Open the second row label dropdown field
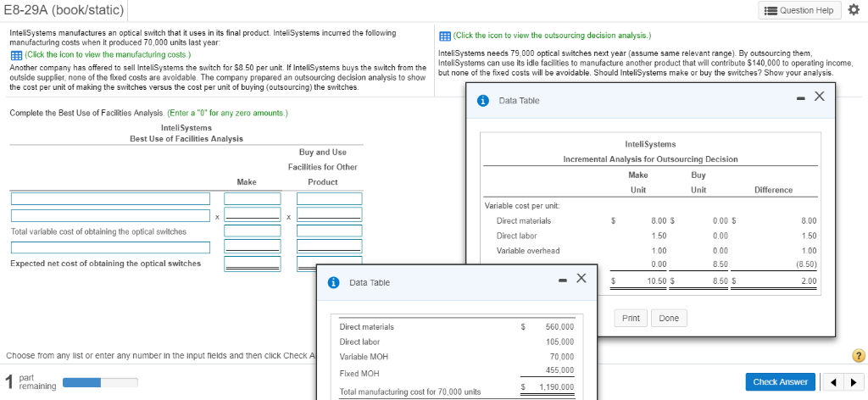 110,214
